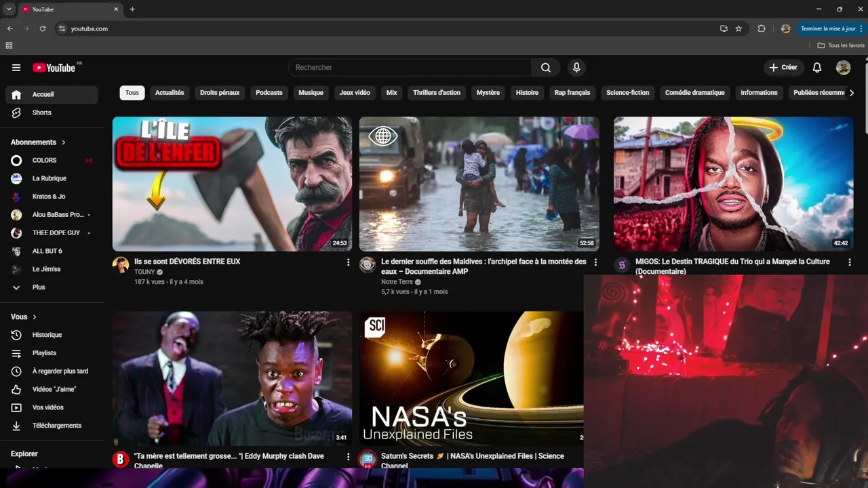Open the browser tab list dropdown
The width and height of the screenshot is (868, 488).
9,9
